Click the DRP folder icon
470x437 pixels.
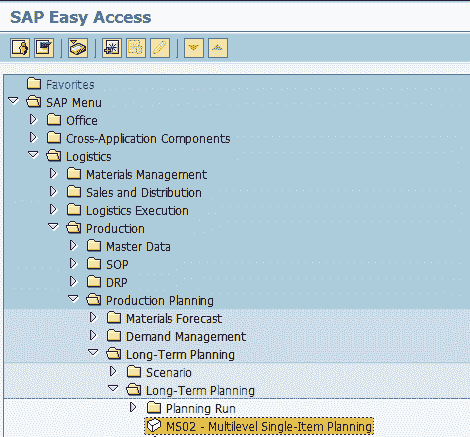[x=94, y=281]
